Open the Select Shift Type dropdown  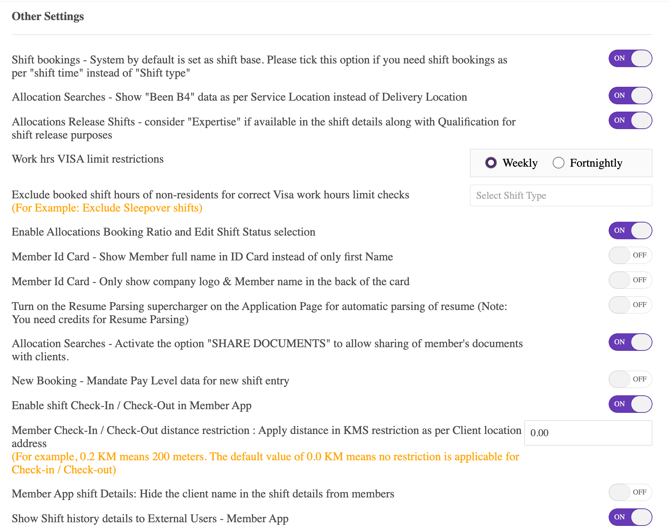coord(560,196)
